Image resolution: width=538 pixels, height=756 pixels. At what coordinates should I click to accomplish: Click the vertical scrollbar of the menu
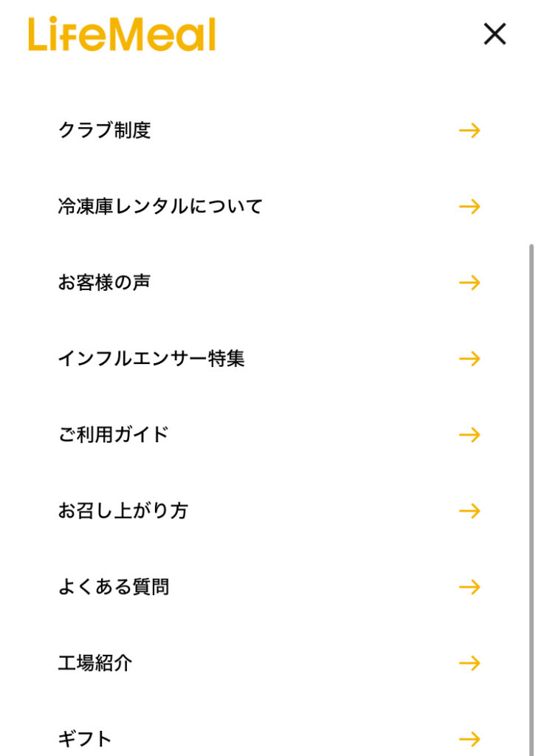(x=531, y=480)
